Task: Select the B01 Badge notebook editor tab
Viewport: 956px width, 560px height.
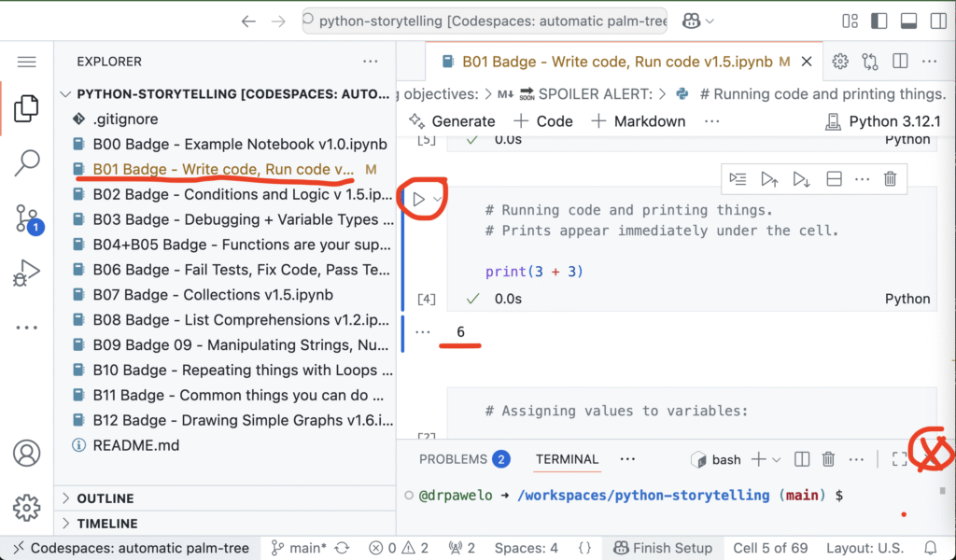Action: 616,62
